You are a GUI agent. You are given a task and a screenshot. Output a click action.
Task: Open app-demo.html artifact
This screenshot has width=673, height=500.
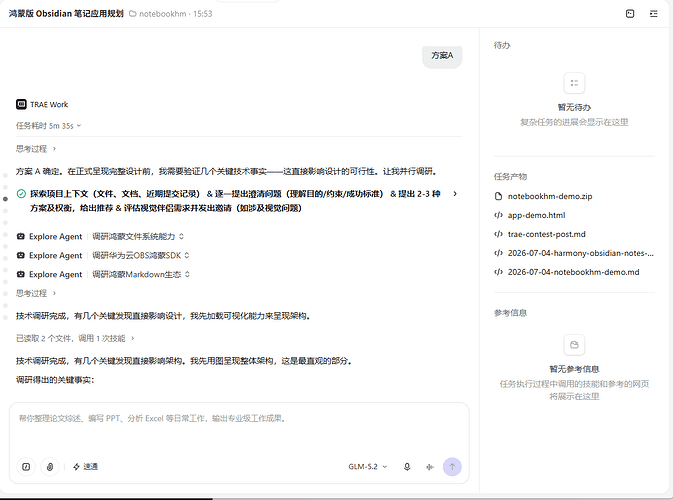click(536, 215)
